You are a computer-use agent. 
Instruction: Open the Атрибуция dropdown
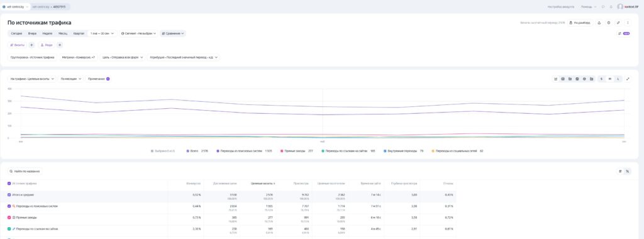[183, 57]
